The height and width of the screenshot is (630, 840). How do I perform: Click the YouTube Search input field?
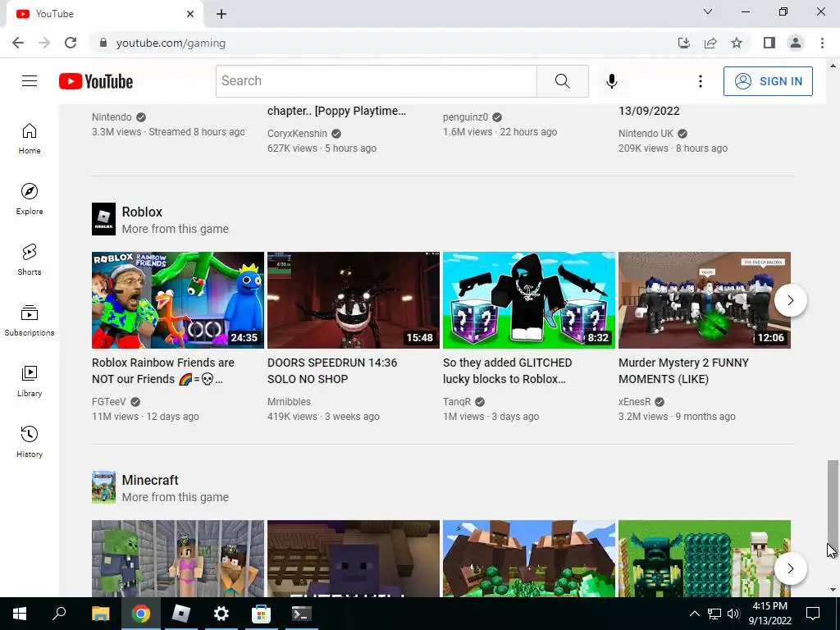click(376, 81)
